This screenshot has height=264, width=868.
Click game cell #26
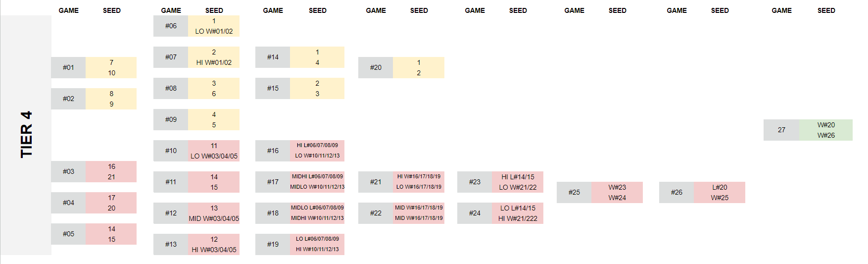[676, 192]
